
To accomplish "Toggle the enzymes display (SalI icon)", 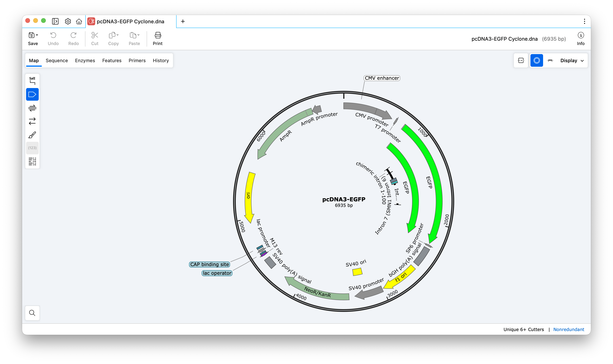I will pos(32,81).
